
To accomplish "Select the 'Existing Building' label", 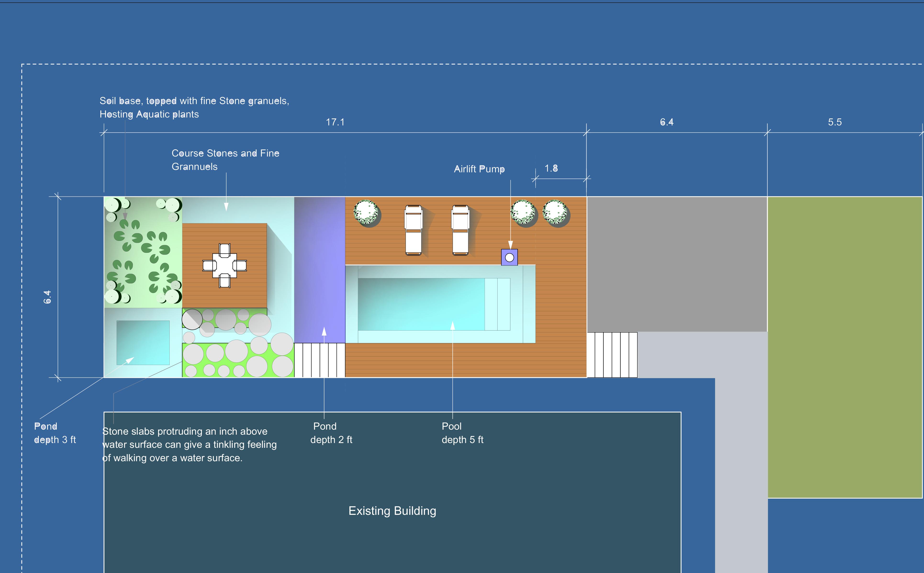I will [x=392, y=511].
